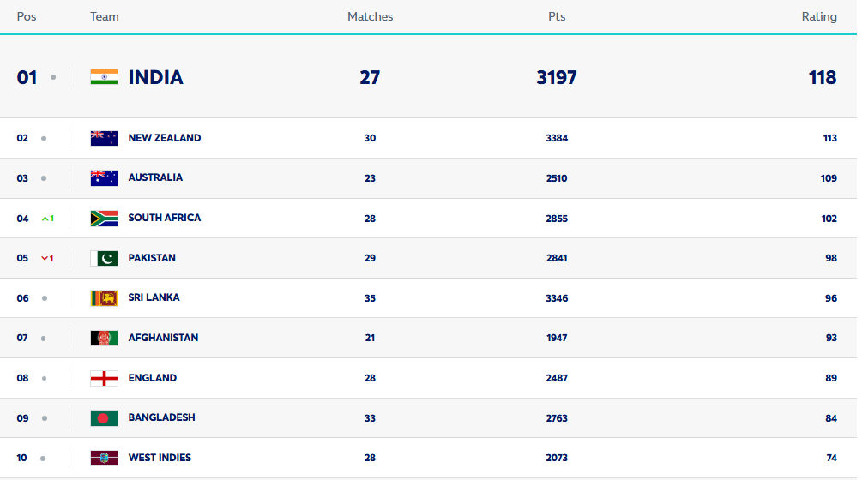The height and width of the screenshot is (480, 868).
Task: Click position number 10 for West Indies
Action: pyautogui.click(x=21, y=458)
